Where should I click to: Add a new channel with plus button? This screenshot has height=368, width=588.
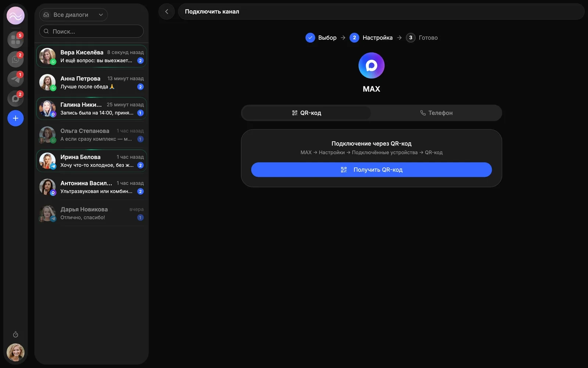15,118
